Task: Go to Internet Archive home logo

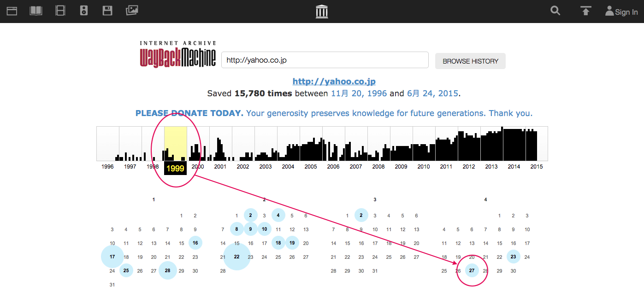Action: point(322,11)
